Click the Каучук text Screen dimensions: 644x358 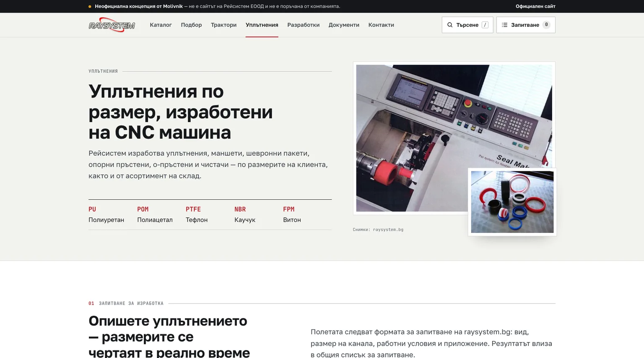click(x=245, y=220)
